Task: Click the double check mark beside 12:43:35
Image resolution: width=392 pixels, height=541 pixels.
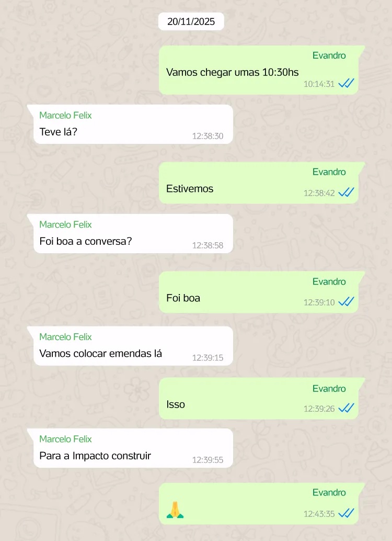Action: pos(346,513)
